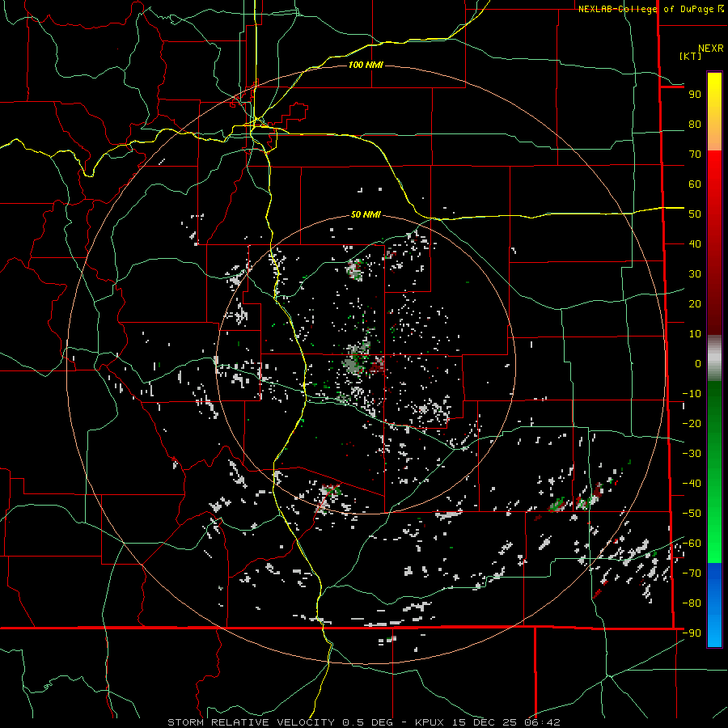Click the 100 NMI range ring label
The image size is (728, 728).
coord(366,65)
